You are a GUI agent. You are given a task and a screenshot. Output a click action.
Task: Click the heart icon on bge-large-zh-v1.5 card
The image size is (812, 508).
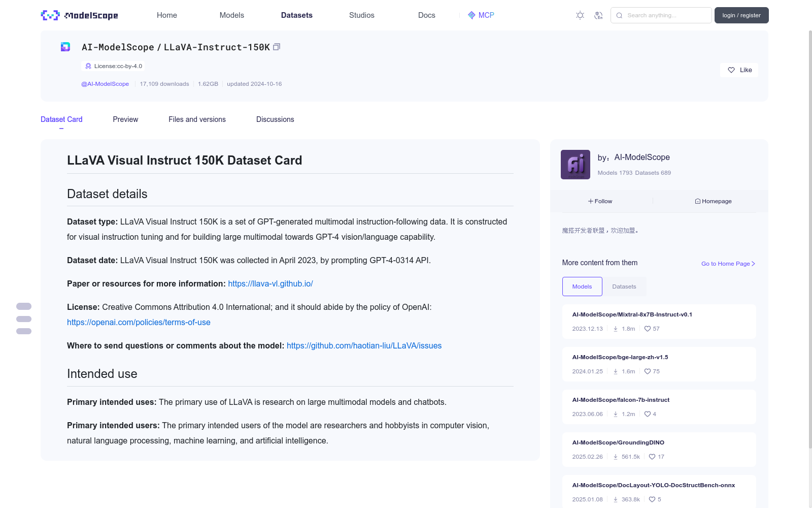(x=648, y=371)
